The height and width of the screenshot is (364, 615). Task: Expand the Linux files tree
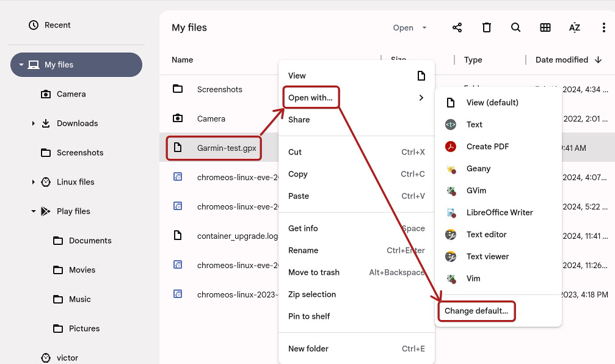click(x=33, y=182)
